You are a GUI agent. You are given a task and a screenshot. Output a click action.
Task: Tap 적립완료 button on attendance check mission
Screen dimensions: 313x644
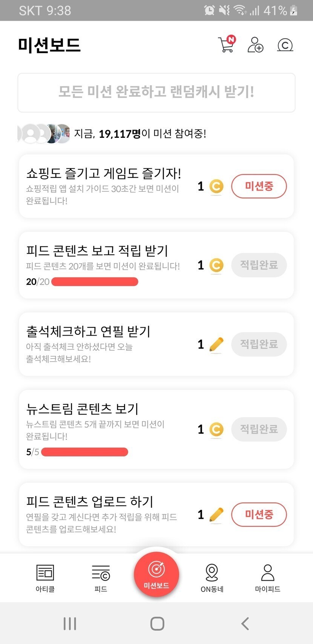[259, 344]
